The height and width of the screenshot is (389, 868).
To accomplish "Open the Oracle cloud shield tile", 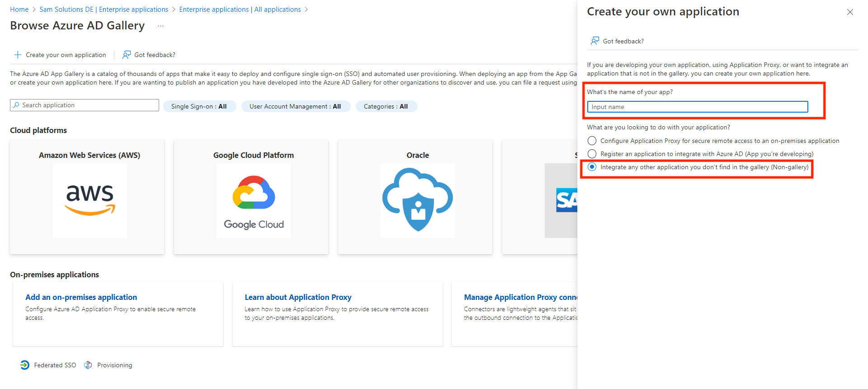I will coord(417,199).
